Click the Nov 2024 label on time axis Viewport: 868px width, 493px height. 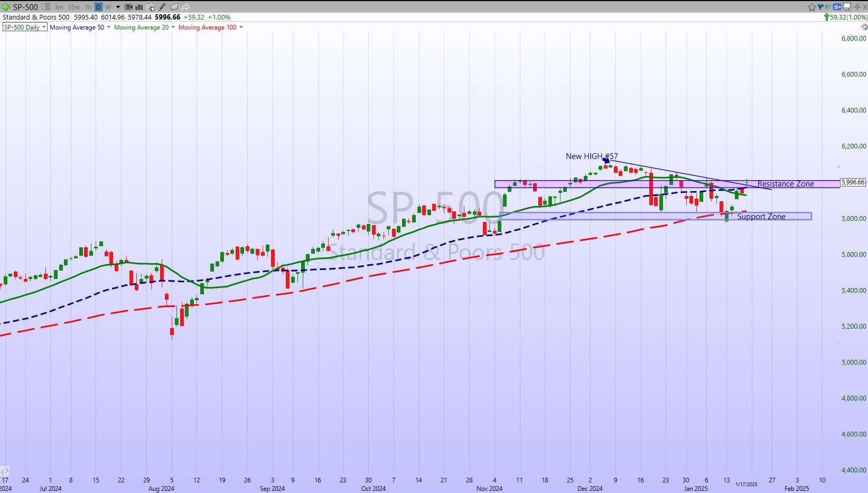point(489,489)
